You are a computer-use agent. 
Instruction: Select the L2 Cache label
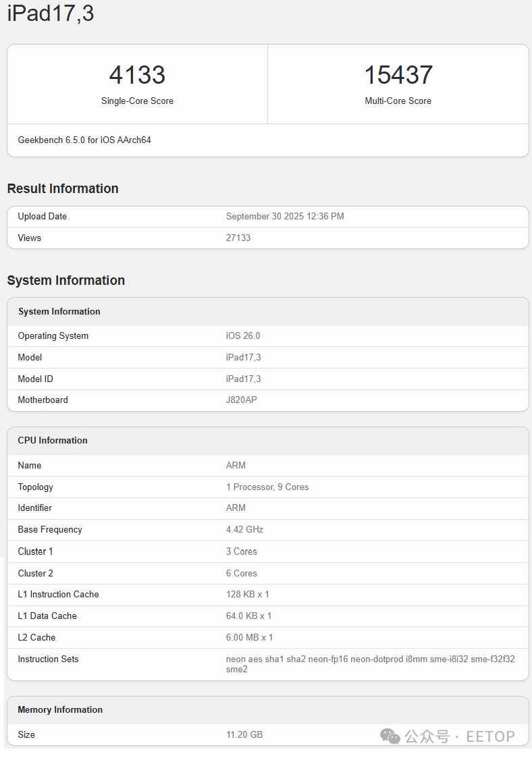36,638
